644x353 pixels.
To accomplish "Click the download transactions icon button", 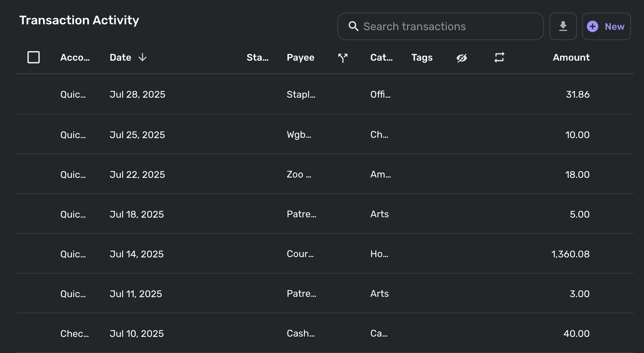I will [x=563, y=26].
